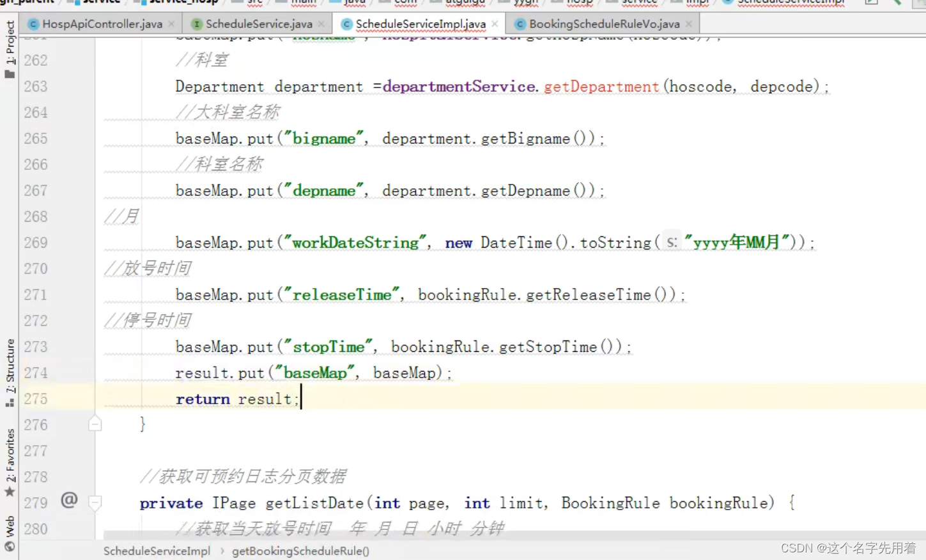Click the interface icon on ScheduleService.java tab
This screenshot has width=926, height=560.
tap(197, 24)
